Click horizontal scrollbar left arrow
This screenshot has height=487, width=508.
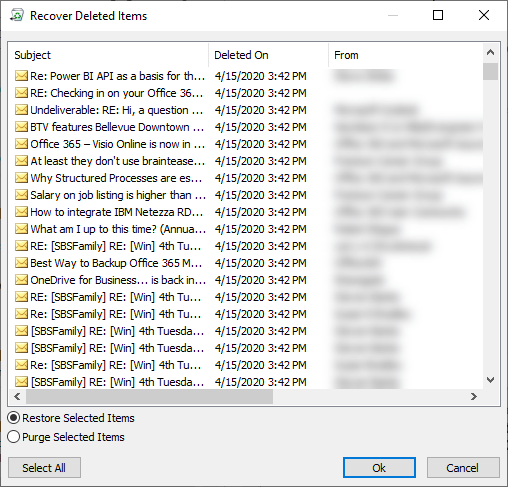[x=17, y=396]
